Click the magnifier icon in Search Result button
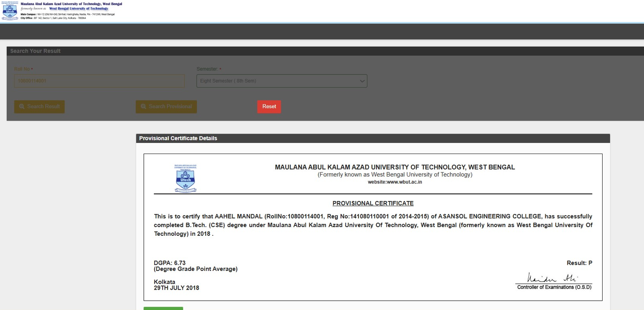The height and width of the screenshot is (310, 644). tap(22, 107)
